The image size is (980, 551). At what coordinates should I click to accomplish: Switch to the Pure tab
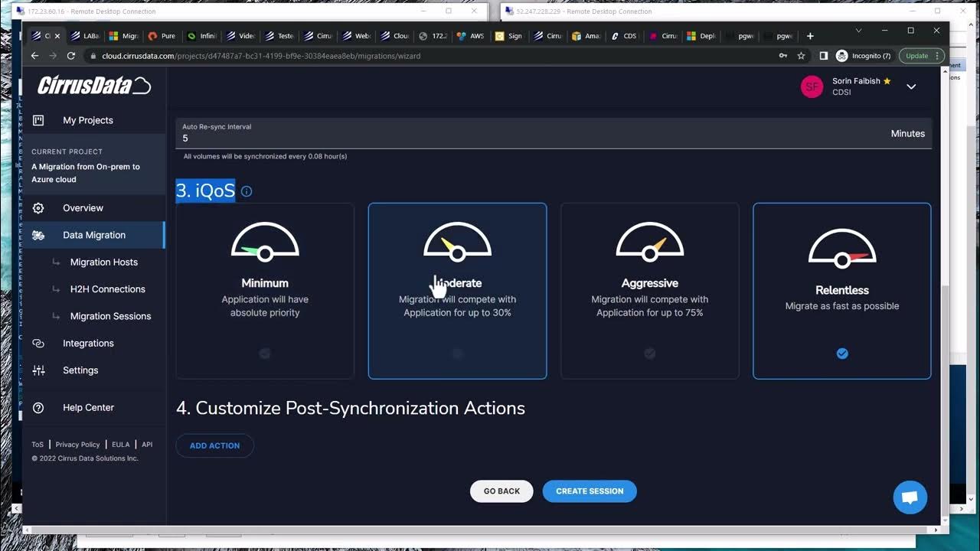pos(162,36)
